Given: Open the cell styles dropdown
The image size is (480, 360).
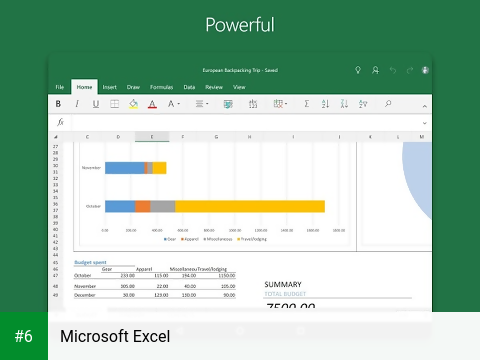Looking at the screenshot, I should [280, 104].
